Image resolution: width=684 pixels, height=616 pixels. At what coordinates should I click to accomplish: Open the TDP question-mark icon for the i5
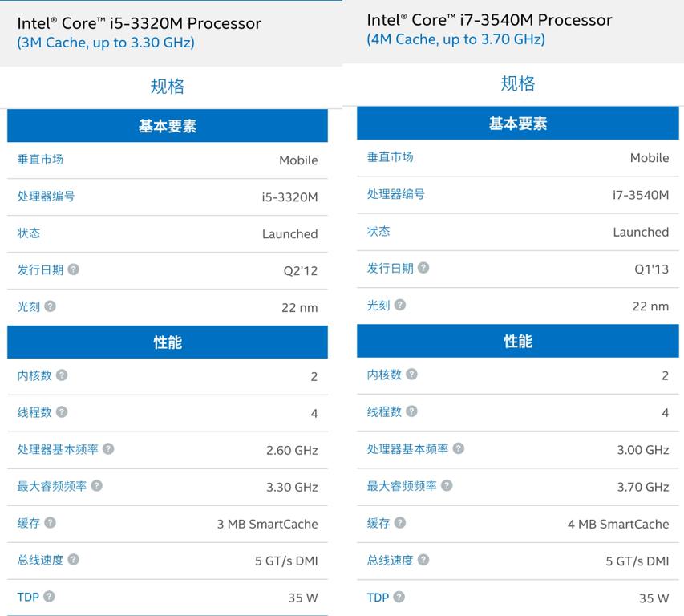tap(51, 597)
